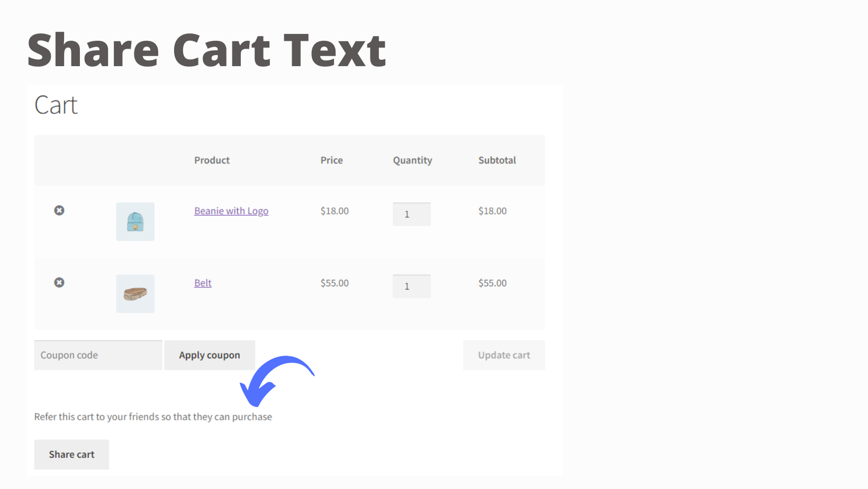Click the refer cart to friends text
Screen dimensions: 868x489
153,416
